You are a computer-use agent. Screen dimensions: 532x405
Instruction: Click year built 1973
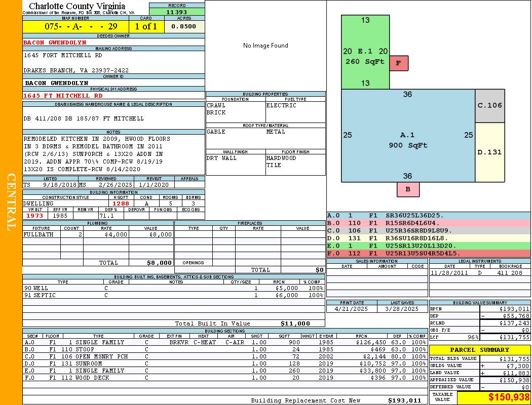[x=35, y=216]
